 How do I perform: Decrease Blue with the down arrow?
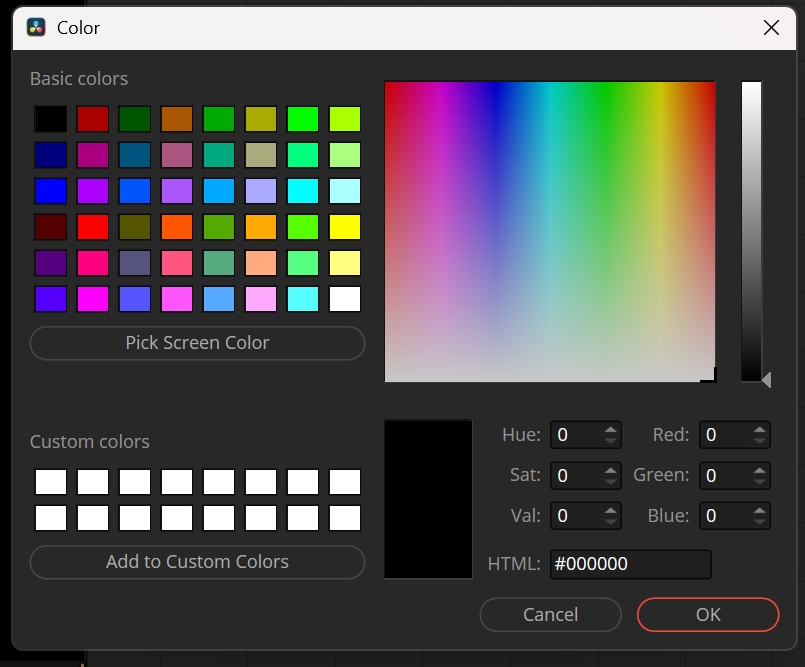760,522
